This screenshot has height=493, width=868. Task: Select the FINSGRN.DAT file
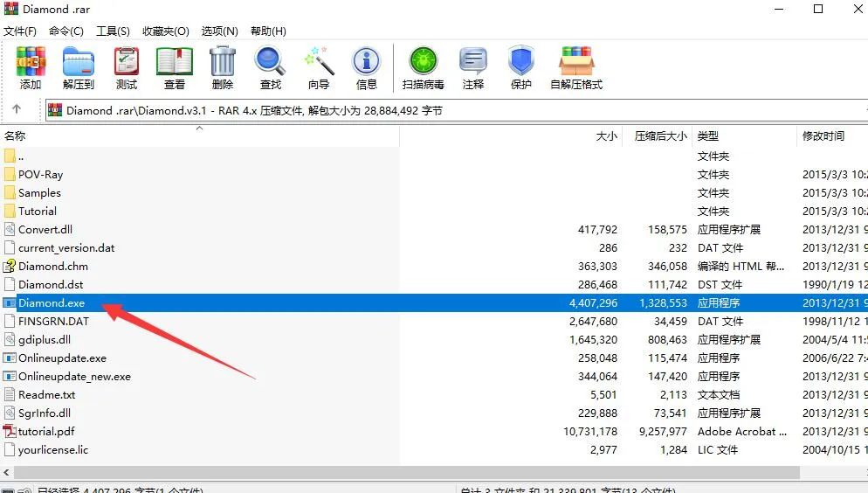(x=53, y=322)
